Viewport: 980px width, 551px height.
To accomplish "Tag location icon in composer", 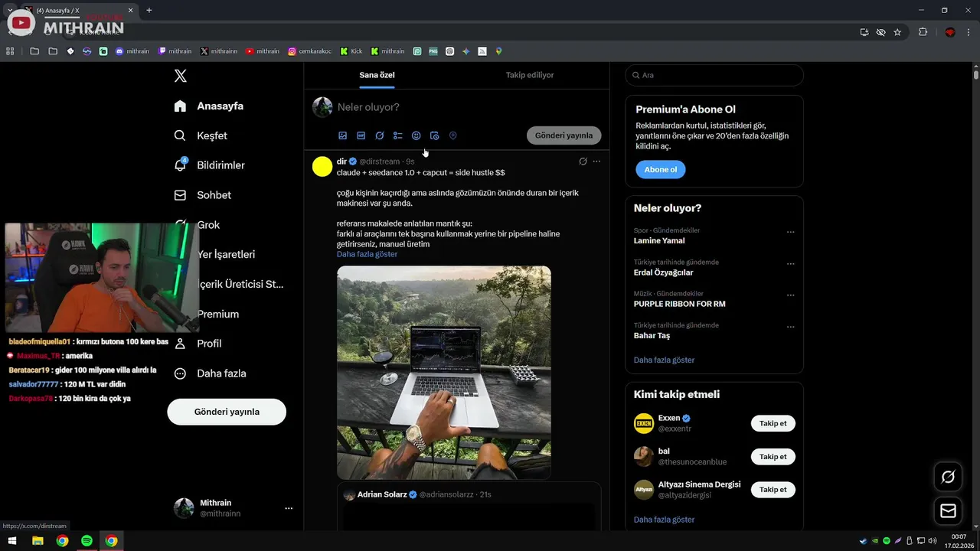I will 452,135.
